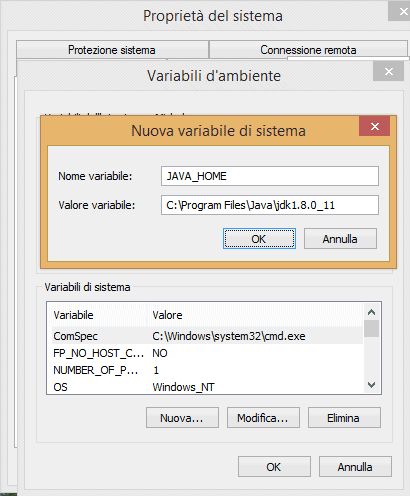Screen dimensions: 410x496
Task: Select the ComSpec variable row
Action: 207,336
